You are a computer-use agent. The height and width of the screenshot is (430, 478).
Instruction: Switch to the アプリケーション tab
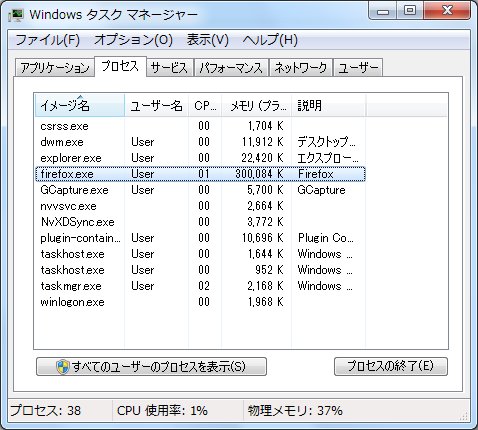click(x=55, y=68)
